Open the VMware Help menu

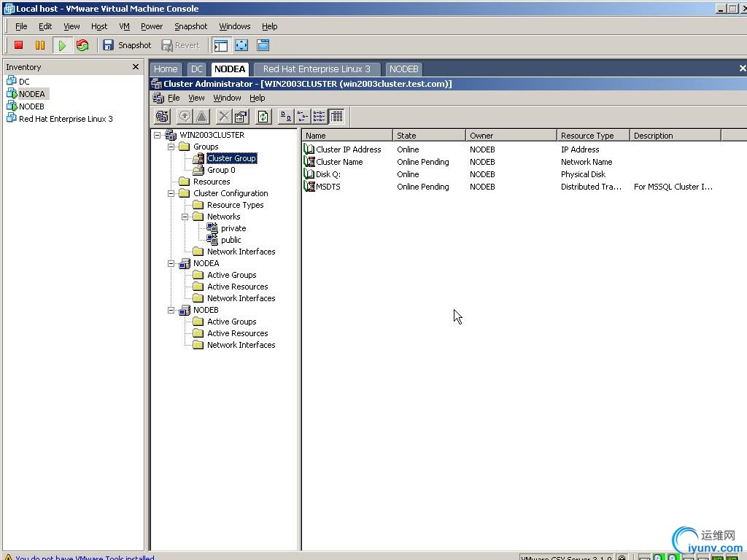click(270, 26)
